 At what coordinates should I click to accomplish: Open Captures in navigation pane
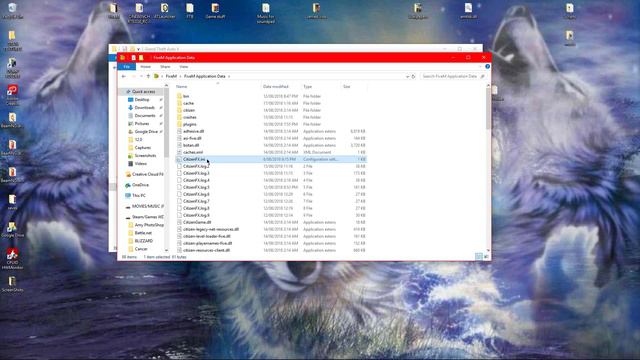(142, 148)
